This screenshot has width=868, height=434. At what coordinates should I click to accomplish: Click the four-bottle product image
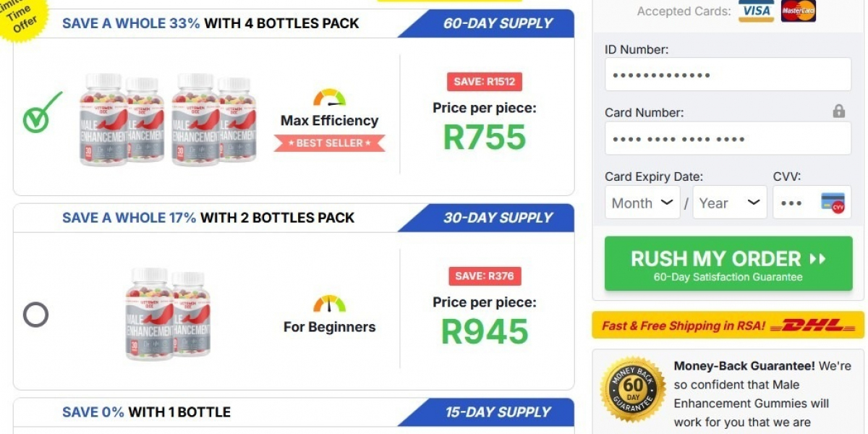[x=166, y=119]
